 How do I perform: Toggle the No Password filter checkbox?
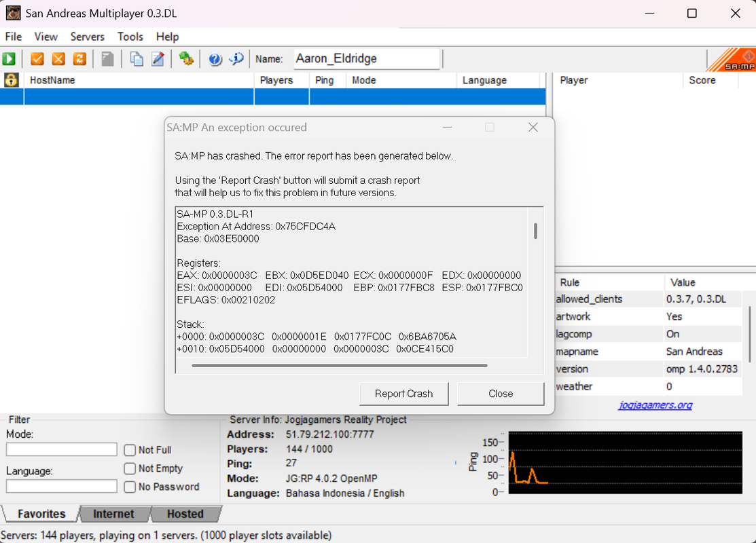pos(130,487)
